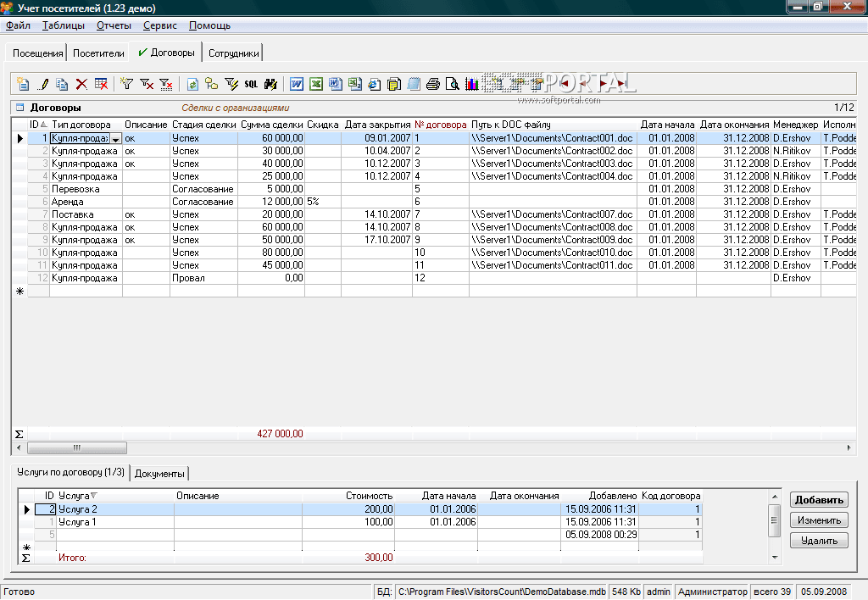Click the binoculars search icon
Screen dimensions: 868x600
(x=271, y=84)
